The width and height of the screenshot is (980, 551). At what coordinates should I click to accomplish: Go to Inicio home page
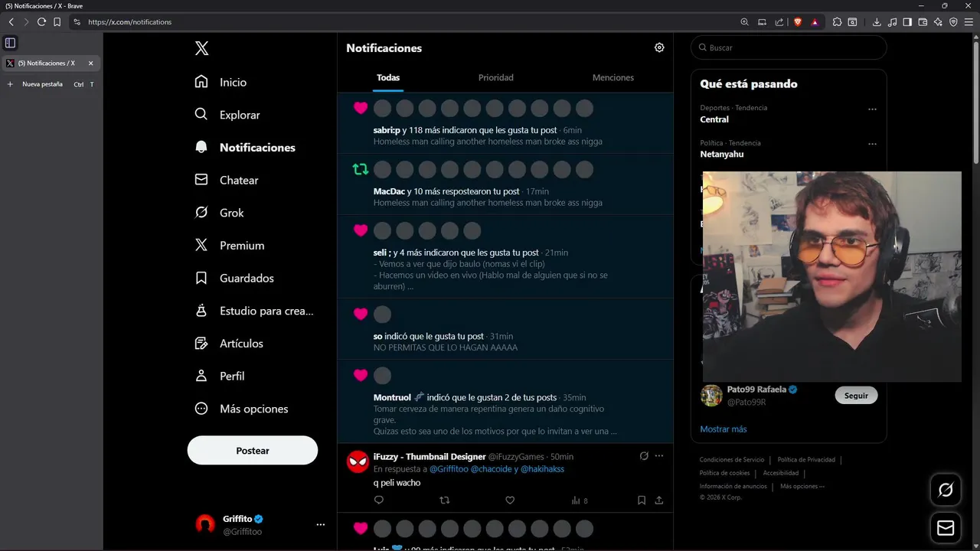pyautogui.click(x=222, y=82)
